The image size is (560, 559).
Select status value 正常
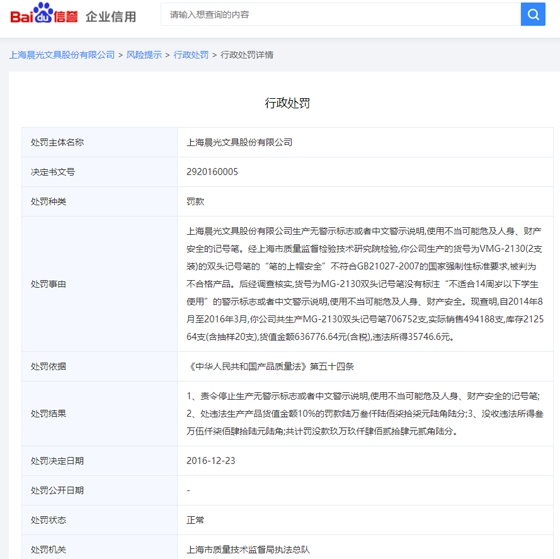pyautogui.click(x=195, y=520)
